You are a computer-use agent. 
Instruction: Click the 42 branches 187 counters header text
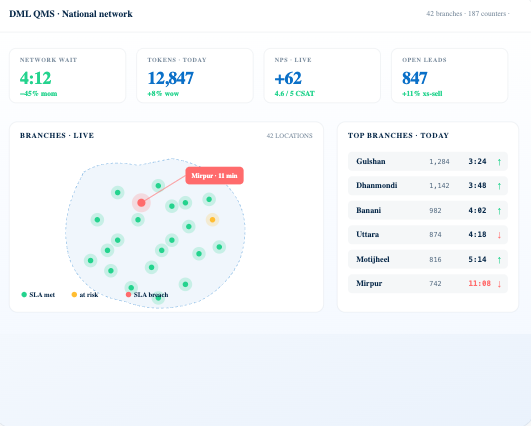point(468,14)
